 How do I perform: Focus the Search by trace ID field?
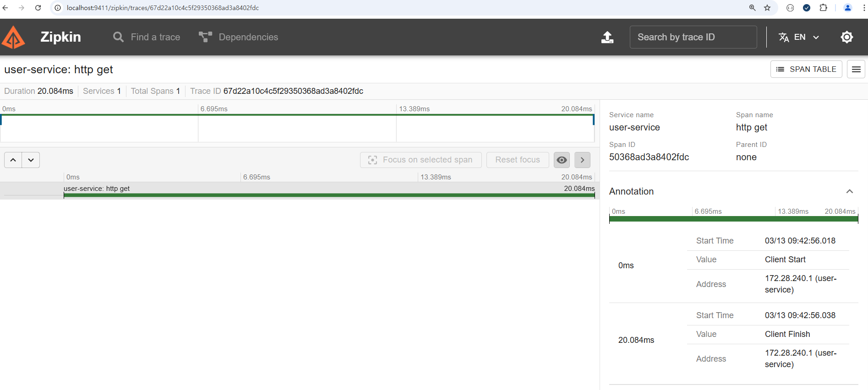click(x=693, y=37)
